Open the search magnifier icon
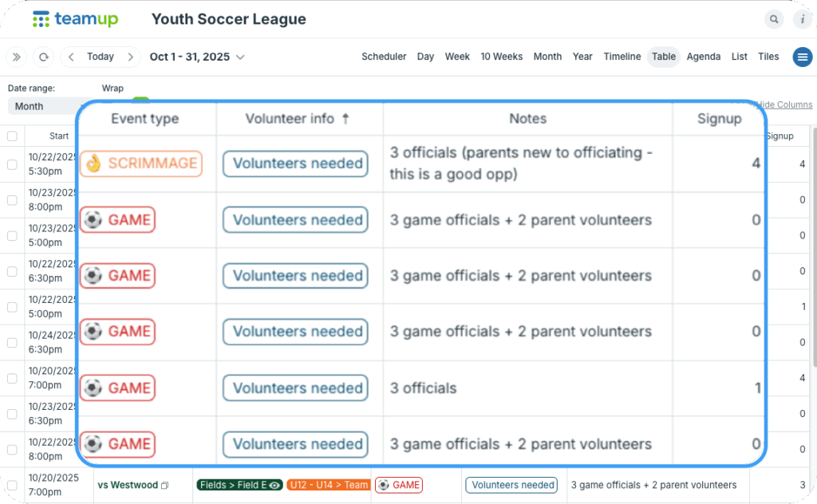 click(x=773, y=19)
